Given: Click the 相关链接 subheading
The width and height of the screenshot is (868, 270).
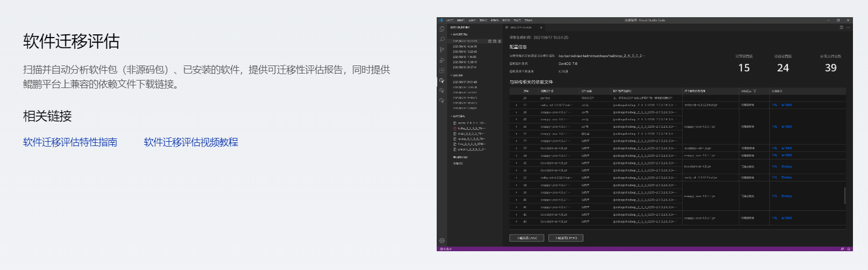Looking at the screenshot, I should coord(47,116).
